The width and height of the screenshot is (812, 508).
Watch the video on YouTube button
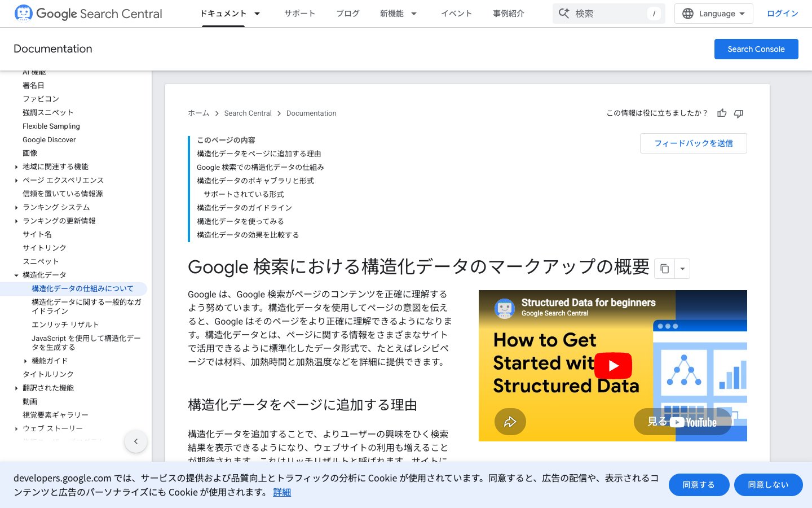pos(683,422)
